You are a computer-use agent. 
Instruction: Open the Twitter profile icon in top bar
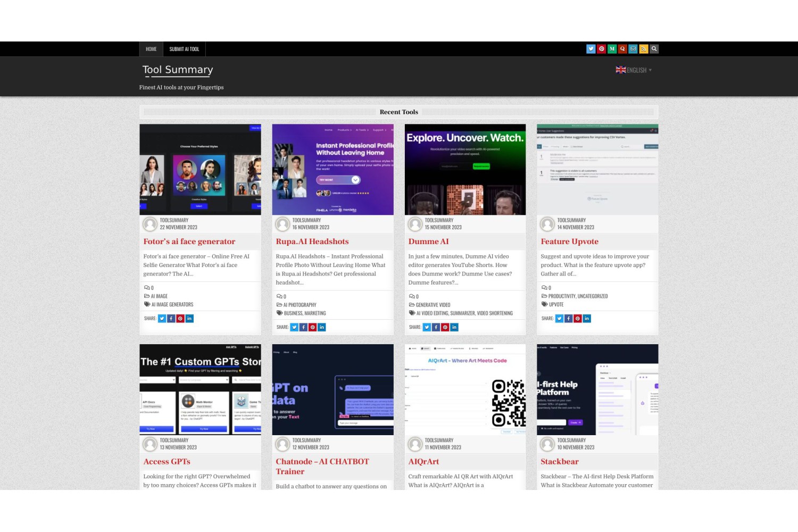point(591,49)
